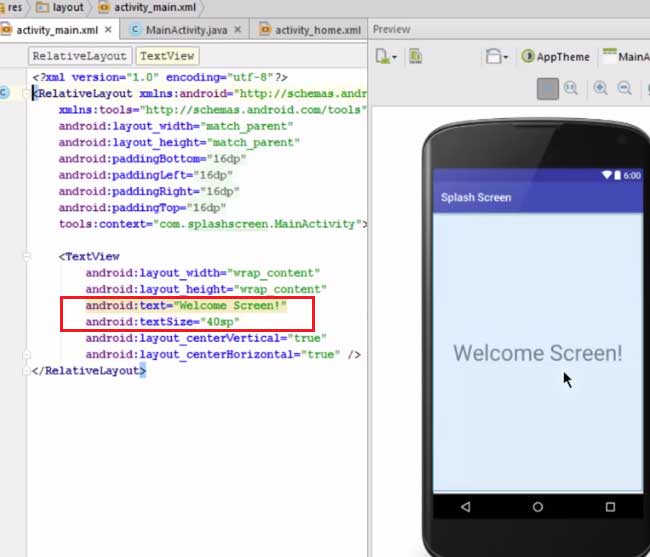Image resolution: width=650 pixels, height=557 pixels.
Task: Close the MainActivity.java tab
Action: tap(238, 30)
